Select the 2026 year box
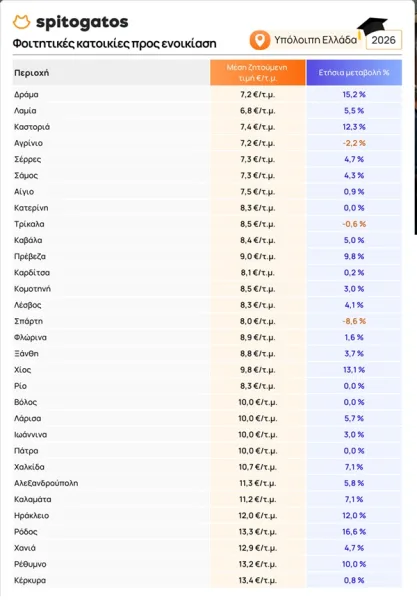Image resolution: width=417 pixels, height=600 pixels. pyautogui.click(x=384, y=40)
